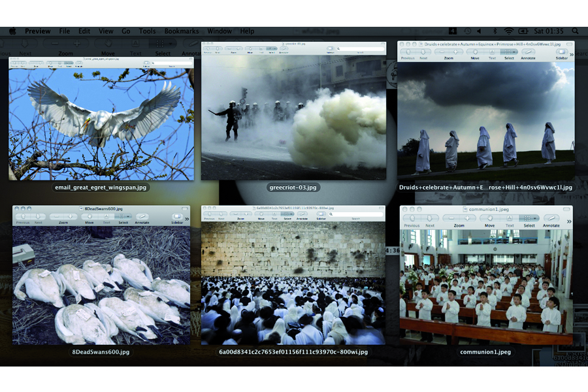Click Previous arrow in 8DeadSwans600.jpg window

[x=23, y=216]
